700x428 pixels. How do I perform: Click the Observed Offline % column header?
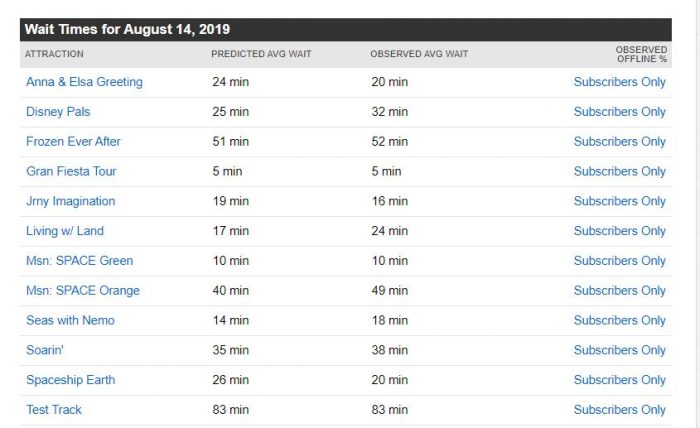(642, 54)
